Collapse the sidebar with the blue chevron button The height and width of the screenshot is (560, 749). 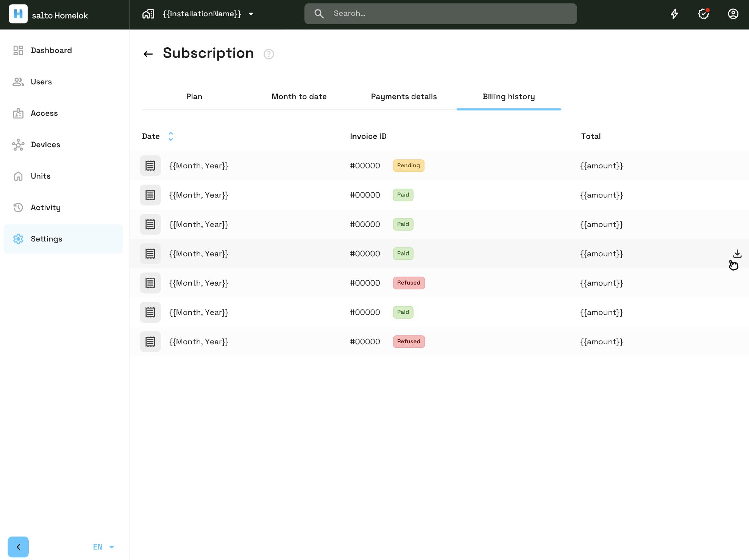(18, 547)
